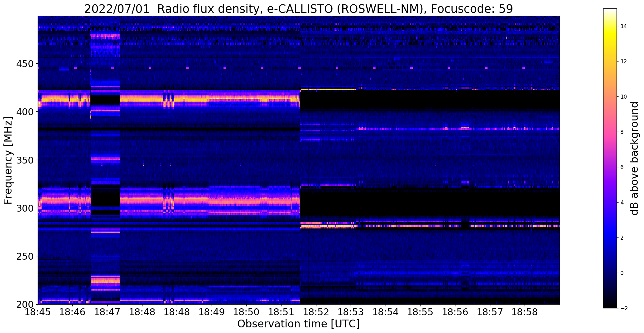Select the 18:53 time tick label
The width and height of the screenshot is (644, 333).
point(351,312)
